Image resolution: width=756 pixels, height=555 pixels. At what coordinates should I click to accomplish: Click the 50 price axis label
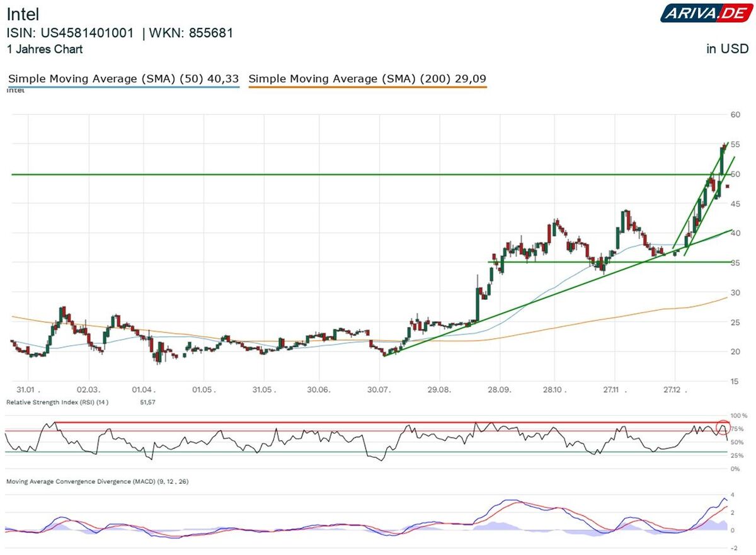(x=735, y=174)
